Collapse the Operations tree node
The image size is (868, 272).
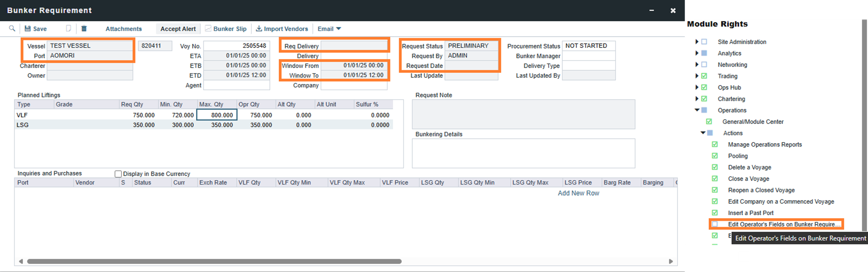pyautogui.click(x=697, y=110)
